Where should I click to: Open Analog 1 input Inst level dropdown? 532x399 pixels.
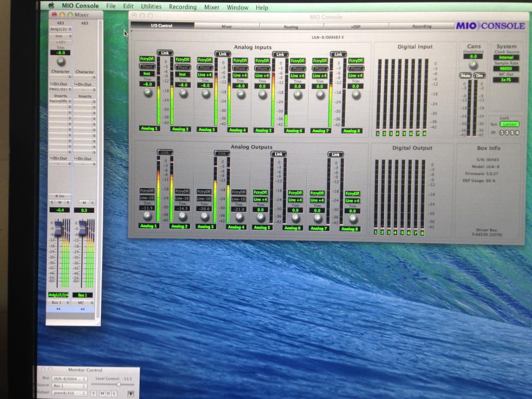coord(147,74)
